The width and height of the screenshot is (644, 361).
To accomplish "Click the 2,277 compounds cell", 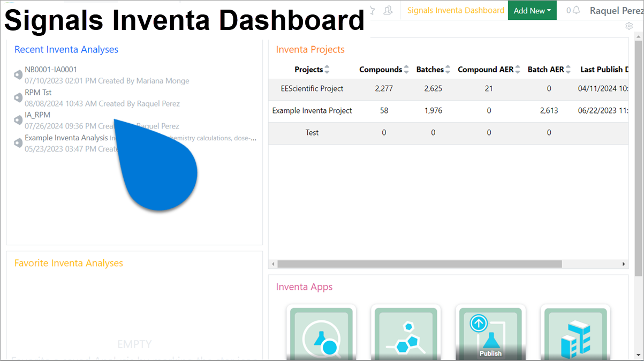I will [384, 88].
